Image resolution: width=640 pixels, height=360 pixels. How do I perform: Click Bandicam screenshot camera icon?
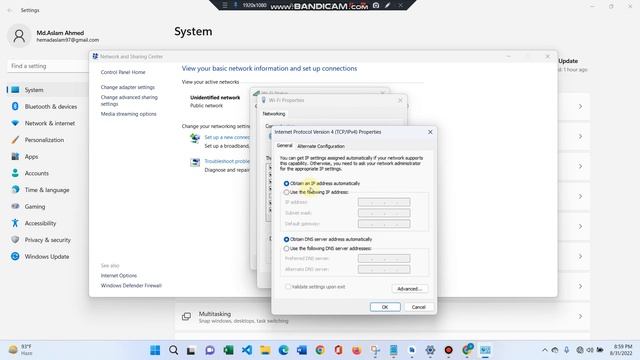pos(376,5)
